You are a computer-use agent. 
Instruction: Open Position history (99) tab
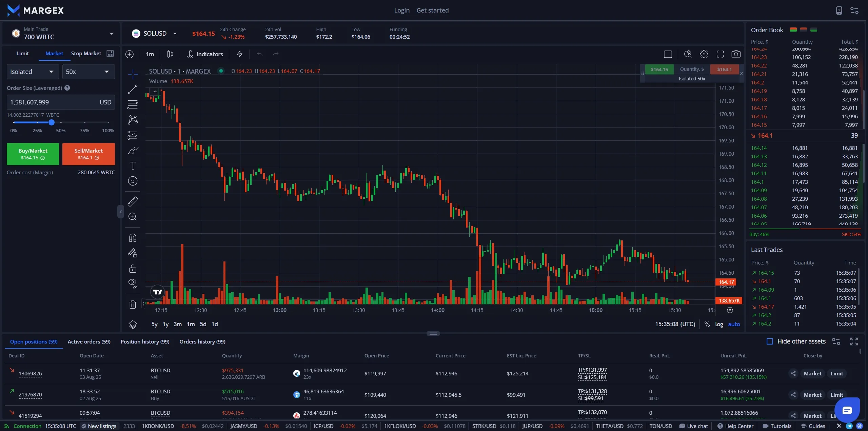pos(145,341)
